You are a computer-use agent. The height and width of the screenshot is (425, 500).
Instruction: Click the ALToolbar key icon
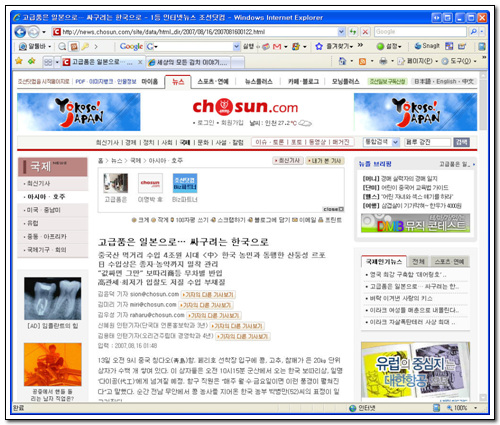[x=85, y=46]
